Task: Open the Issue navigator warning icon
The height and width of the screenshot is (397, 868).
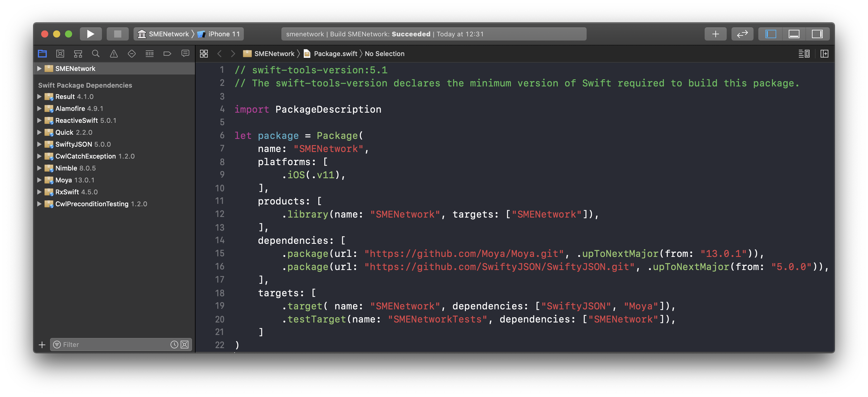Action: [114, 54]
